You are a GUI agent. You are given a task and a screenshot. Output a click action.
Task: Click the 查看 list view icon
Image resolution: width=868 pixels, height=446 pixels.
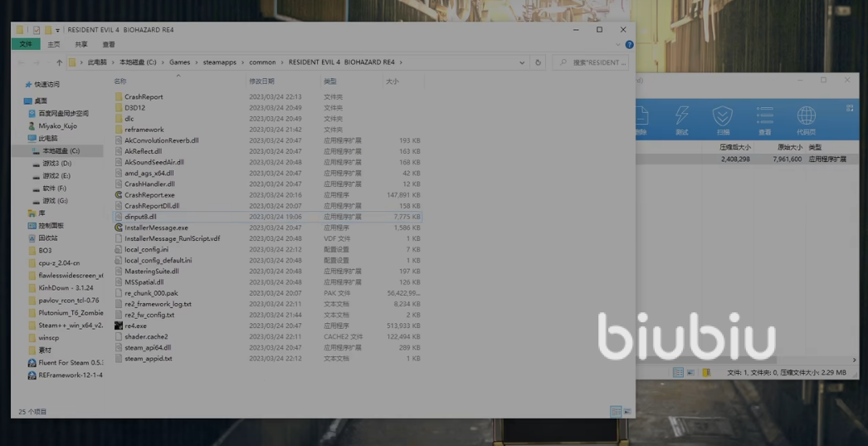tap(764, 120)
